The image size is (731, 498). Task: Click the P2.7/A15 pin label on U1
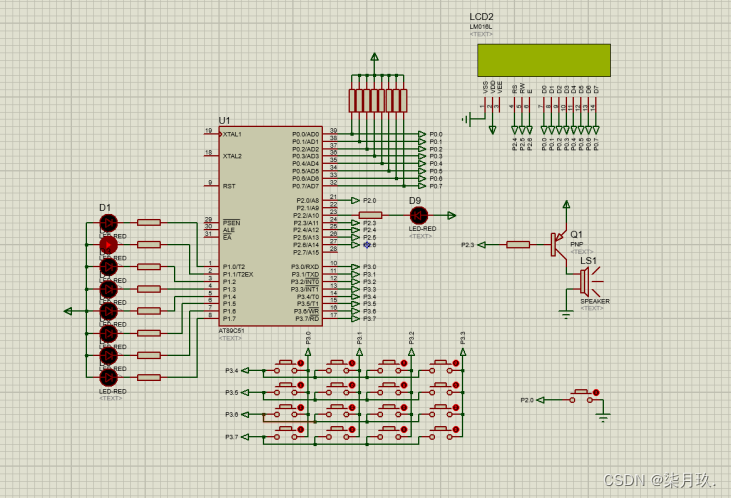[x=306, y=252]
